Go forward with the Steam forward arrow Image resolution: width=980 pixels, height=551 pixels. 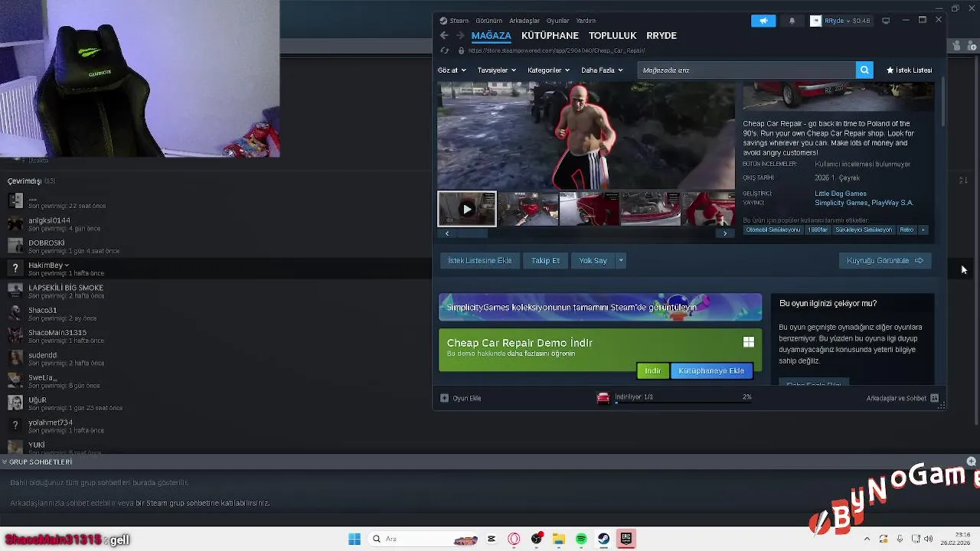[x=460, y=35]
